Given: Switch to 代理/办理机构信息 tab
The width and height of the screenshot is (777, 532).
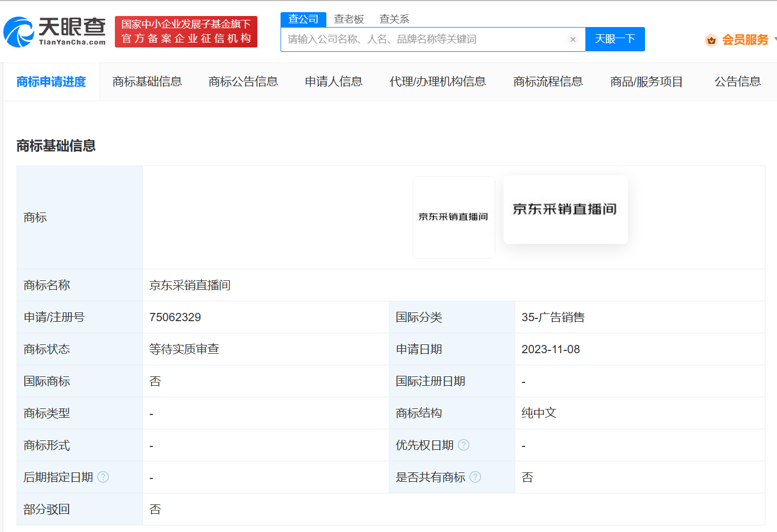Looking at the screenshot, I should click(438, 82).
